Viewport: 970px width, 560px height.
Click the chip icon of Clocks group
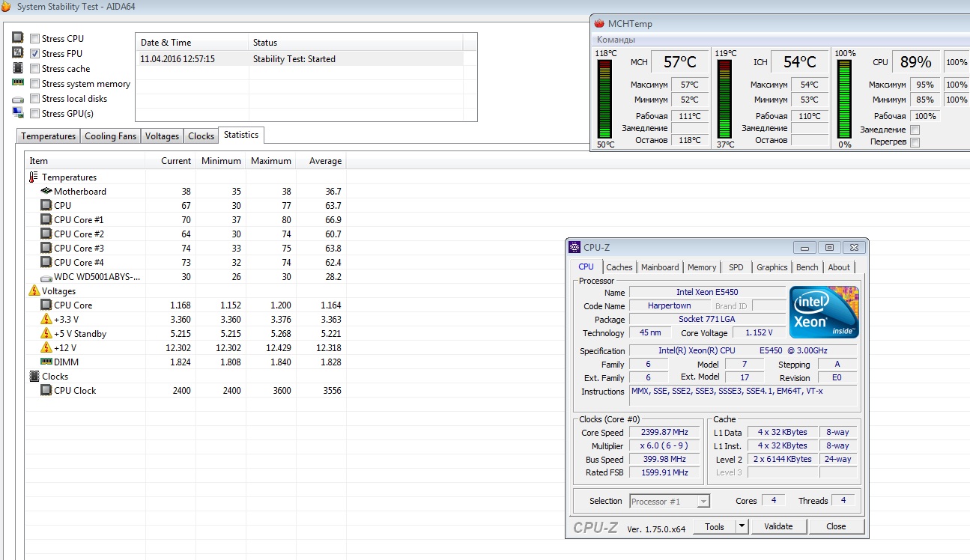click(34, 377)
